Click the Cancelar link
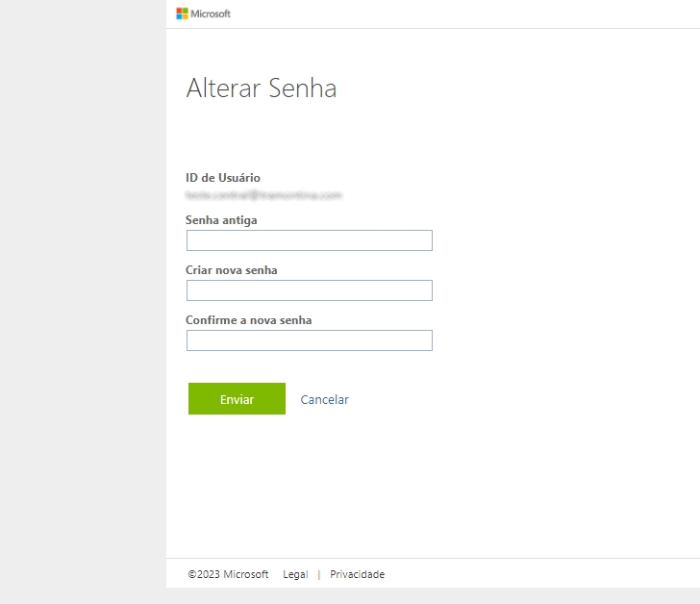The image size is (700, 604). pos(324,399)
